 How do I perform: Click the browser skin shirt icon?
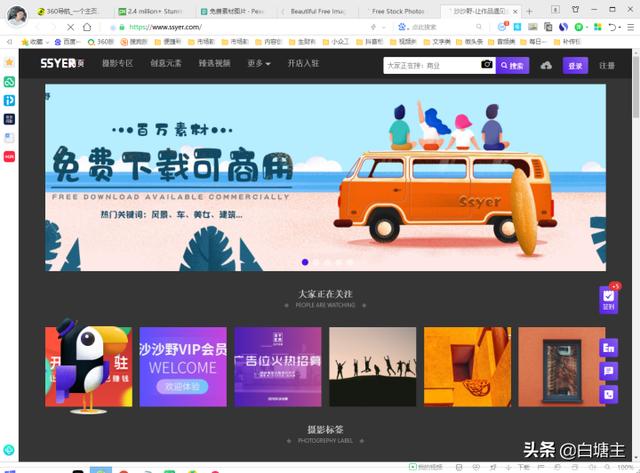click(575, 9)
